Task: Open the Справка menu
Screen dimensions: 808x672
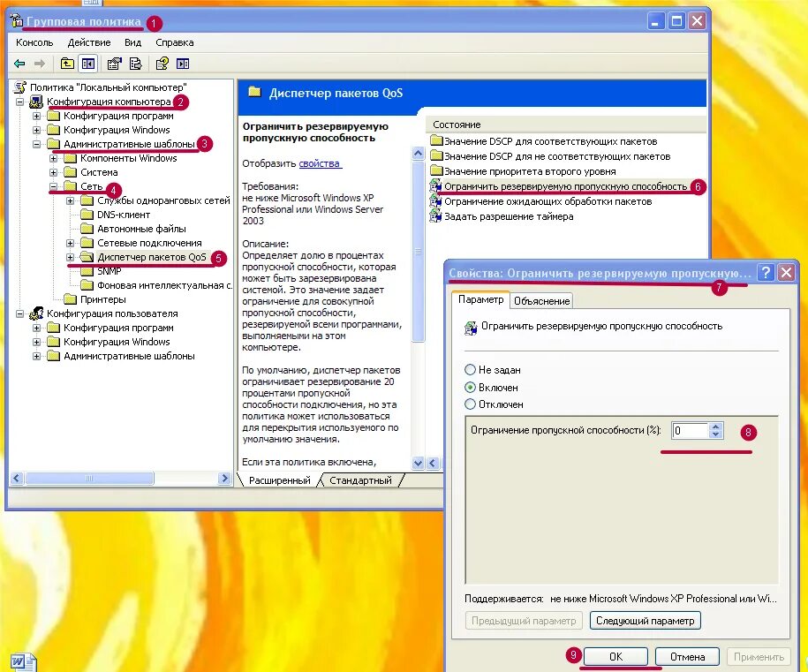Action: pos(175,42)
